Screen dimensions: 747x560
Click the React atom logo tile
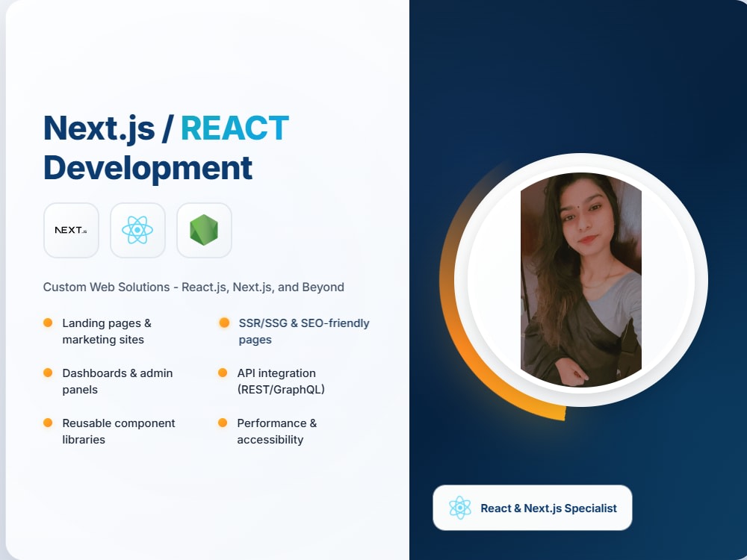coord(137,231)
